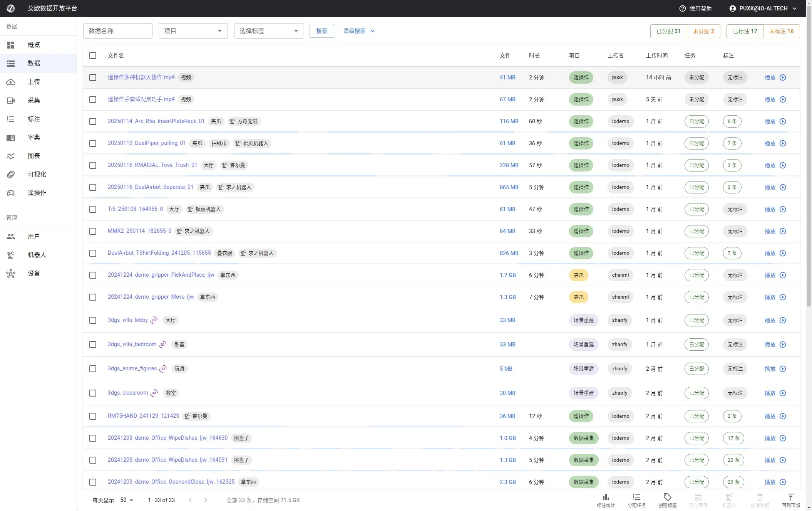812x511 pixels.
Task: Open the 20250116_RMAIDAL_Toss_Trash_01 file link
Action: [152, 165]
